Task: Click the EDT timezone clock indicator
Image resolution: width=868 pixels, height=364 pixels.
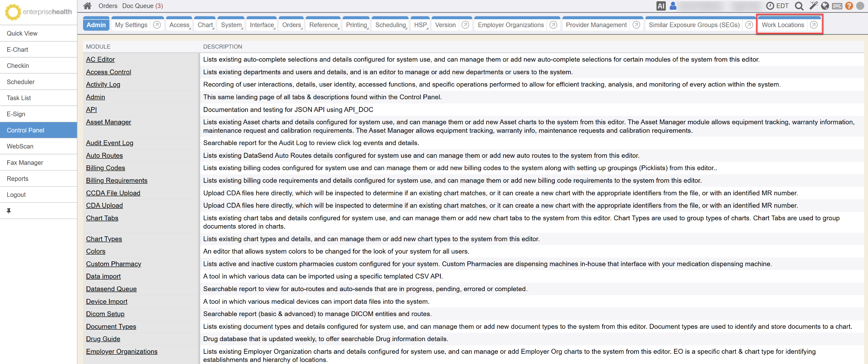Action: (x=778, y=6)
